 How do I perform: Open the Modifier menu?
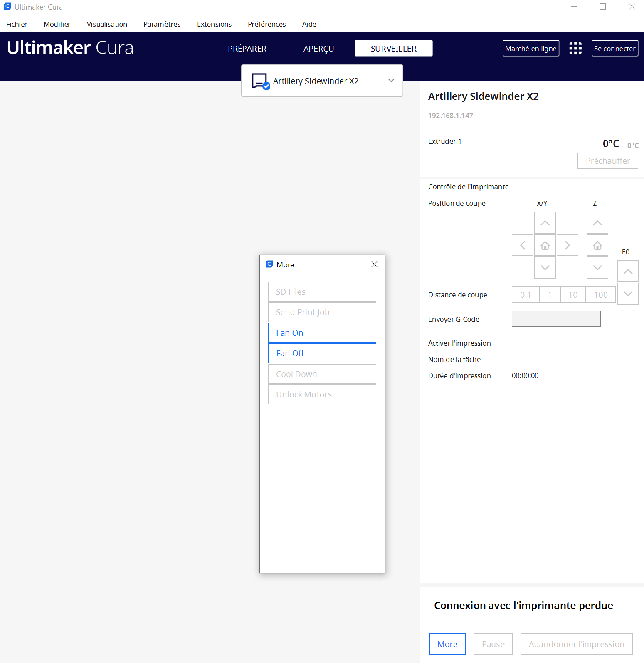coord(57,24)
